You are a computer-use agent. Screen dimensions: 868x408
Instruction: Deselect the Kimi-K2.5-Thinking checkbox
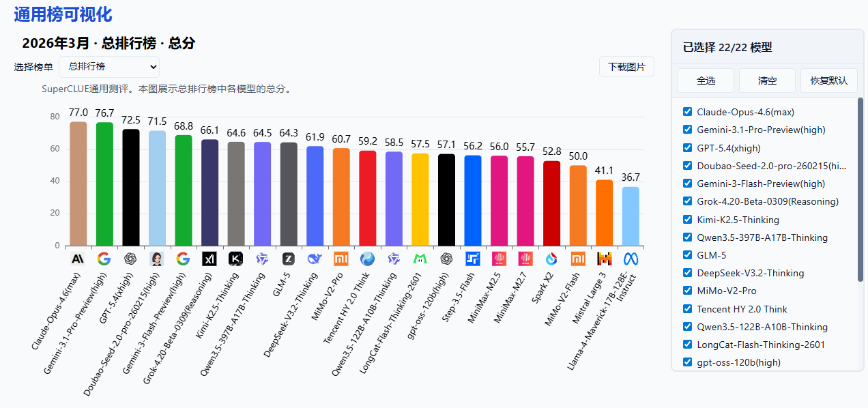688,220
